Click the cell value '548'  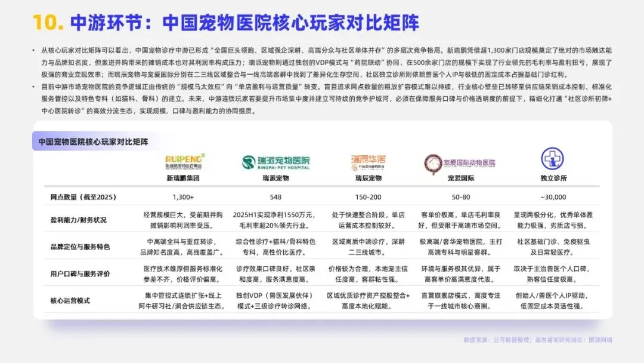click(x=275, y=197)
